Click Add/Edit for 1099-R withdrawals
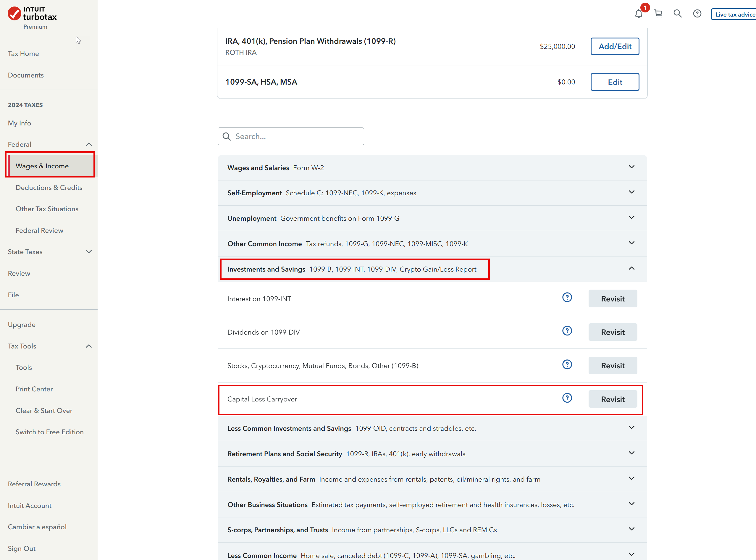The width and height of the screenshot is (756, 560). coord(614,46)
